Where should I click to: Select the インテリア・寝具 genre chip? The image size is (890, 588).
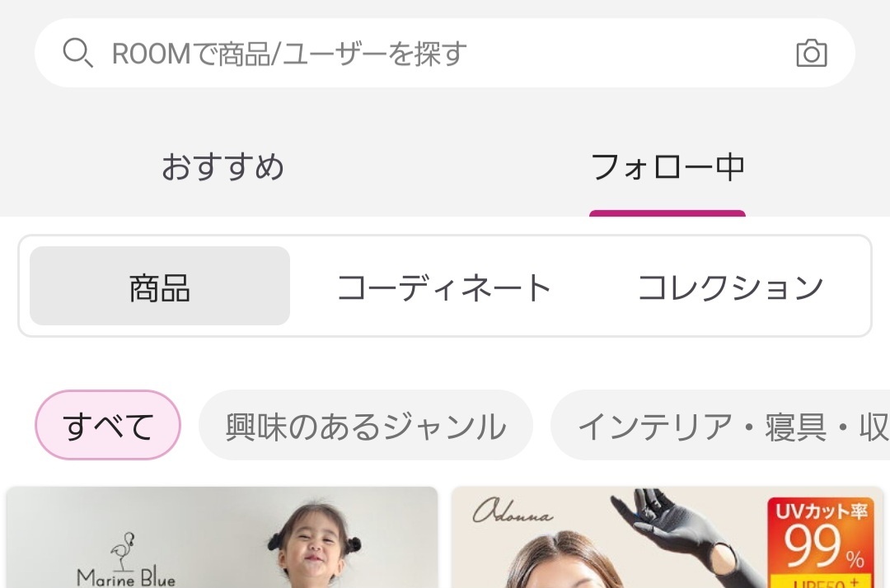720,425
